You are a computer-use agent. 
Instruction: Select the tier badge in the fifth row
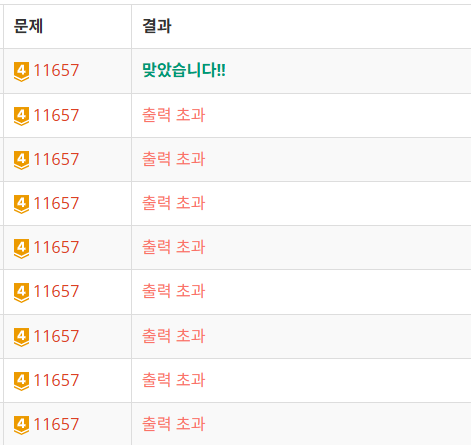[21, 248]
